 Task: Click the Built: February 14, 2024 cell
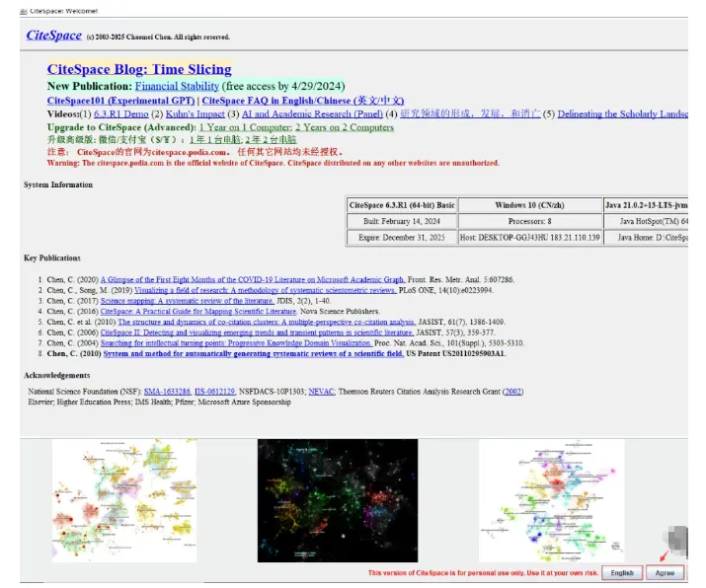pos(402,221)
